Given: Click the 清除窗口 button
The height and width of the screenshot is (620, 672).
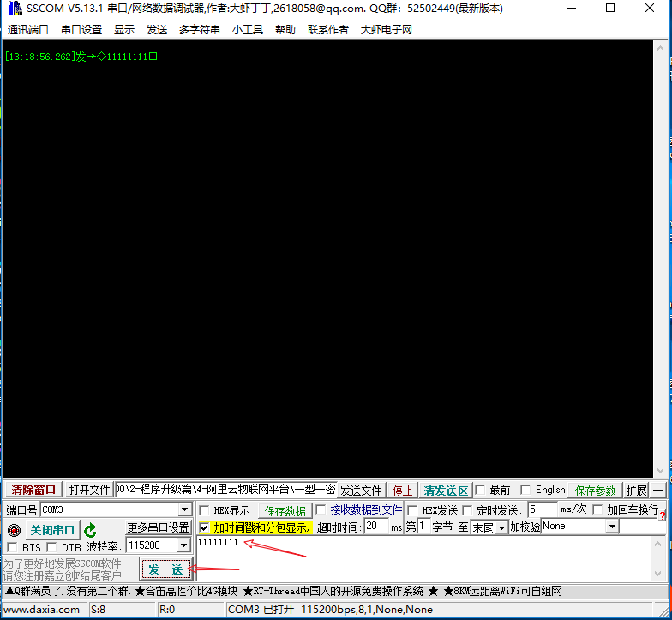Looking at the screenshot, I should click(x=33, y=490).
